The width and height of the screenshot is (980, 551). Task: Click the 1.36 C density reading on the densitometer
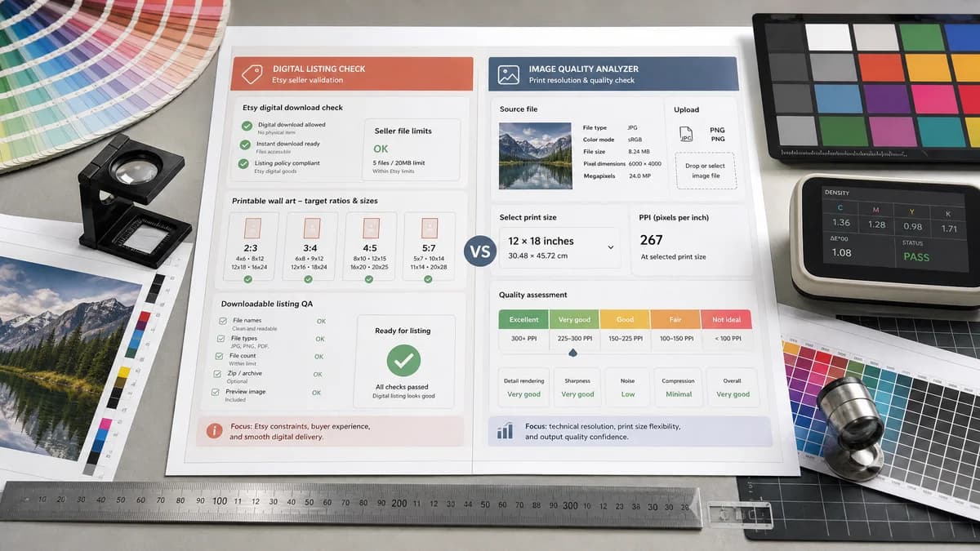click(841, 222)
